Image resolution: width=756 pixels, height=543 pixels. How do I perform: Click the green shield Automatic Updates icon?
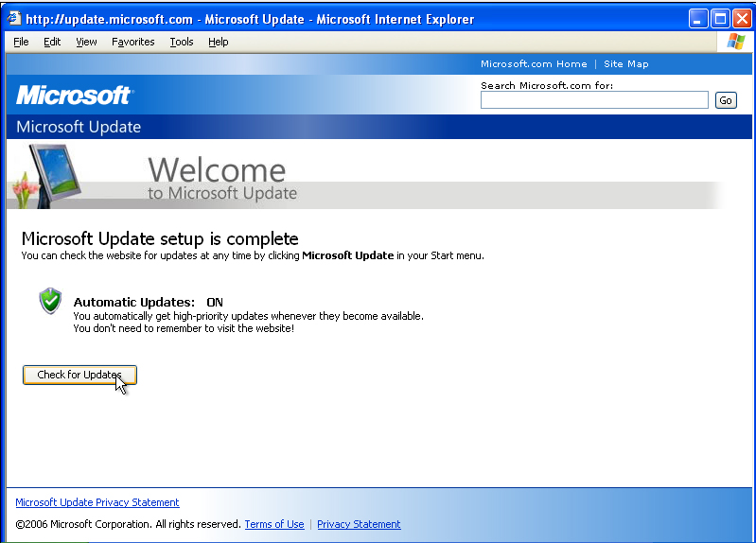tap(50, 301)
